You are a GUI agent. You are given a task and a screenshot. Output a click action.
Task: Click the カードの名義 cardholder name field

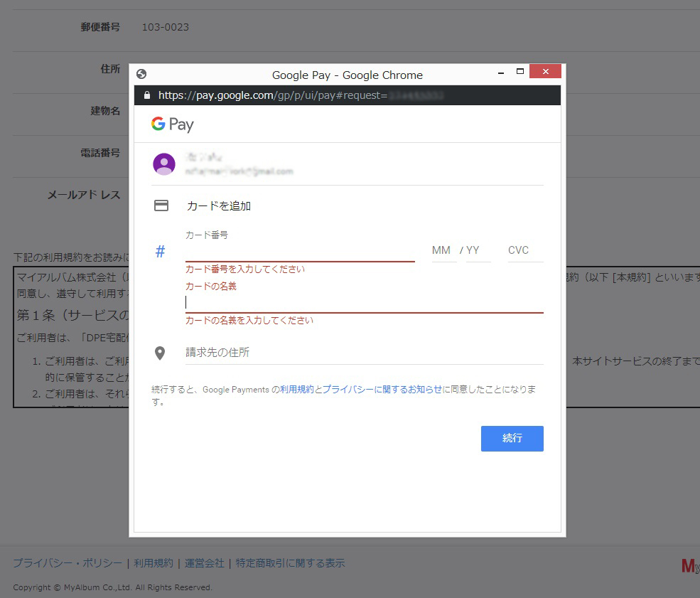[320, 302]
